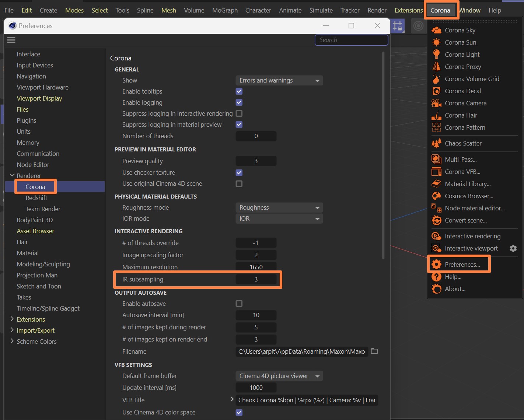524x420 pixels.
Task: Click the grid snap icon behind Preferences
Action: pyautogui.click(x=398, y=26)
